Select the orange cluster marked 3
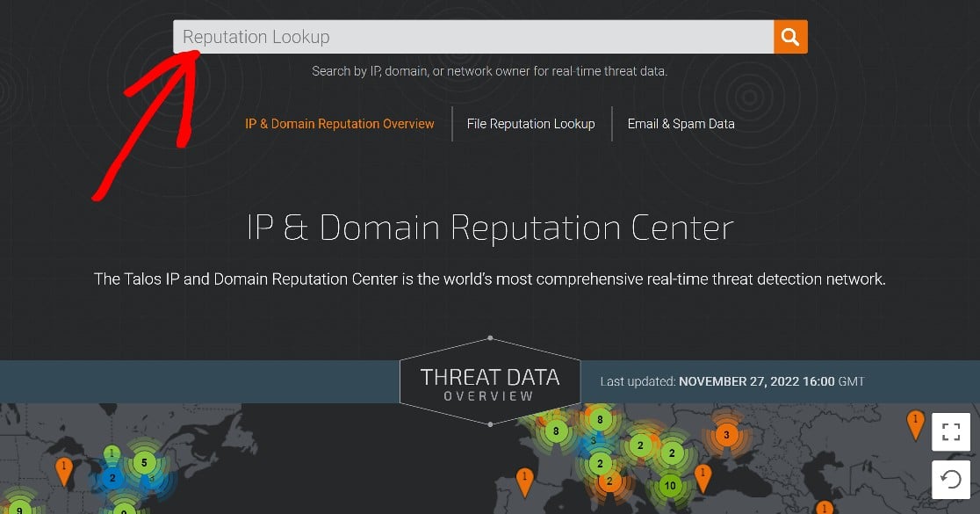 pos(726,435)
